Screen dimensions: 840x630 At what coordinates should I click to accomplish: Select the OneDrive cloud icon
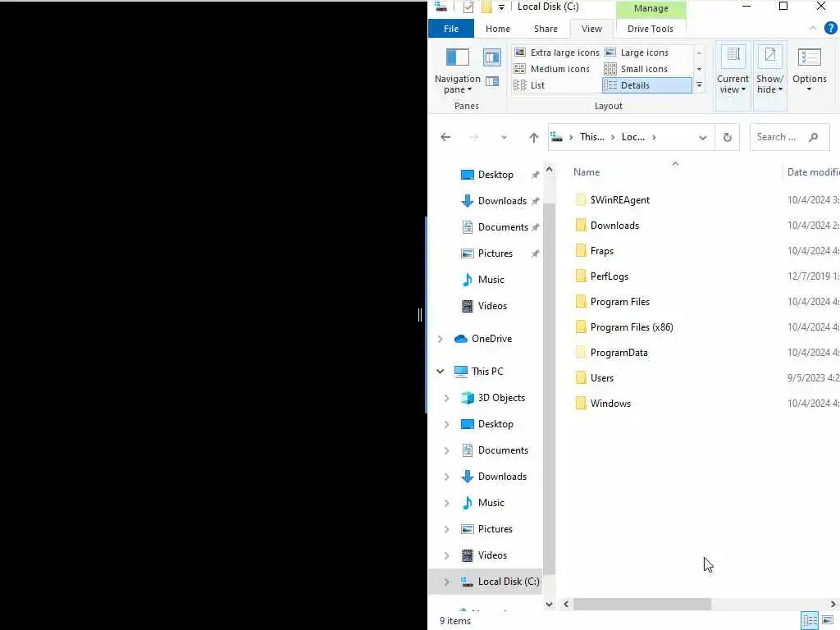(461, 339)
